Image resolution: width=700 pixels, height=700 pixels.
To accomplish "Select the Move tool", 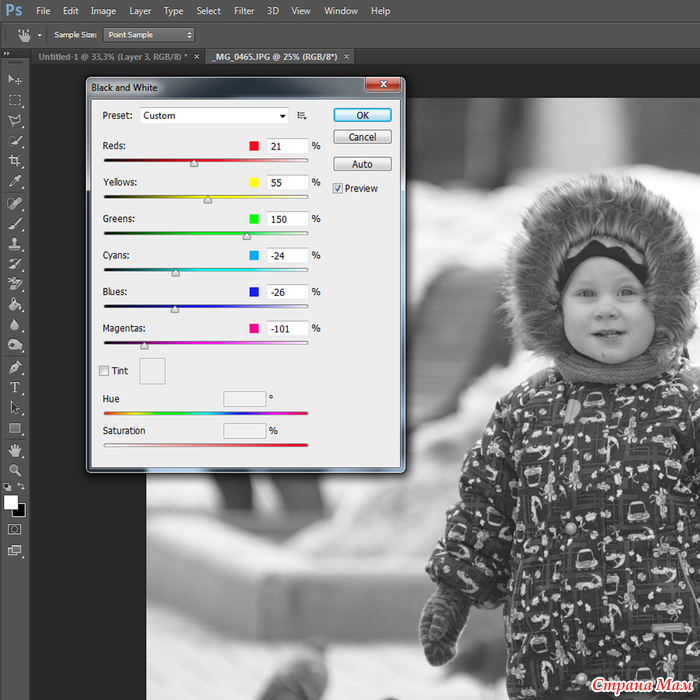I will coord(15,79).
